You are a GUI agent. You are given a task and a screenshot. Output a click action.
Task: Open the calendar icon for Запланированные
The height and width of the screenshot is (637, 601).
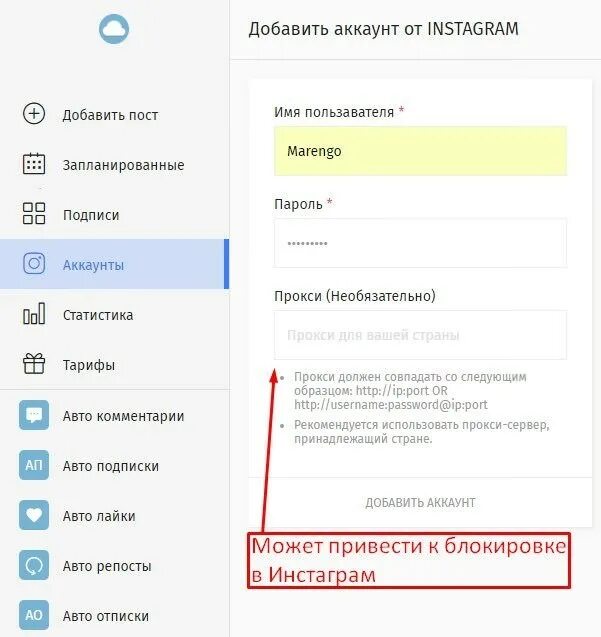coord(34,163)
